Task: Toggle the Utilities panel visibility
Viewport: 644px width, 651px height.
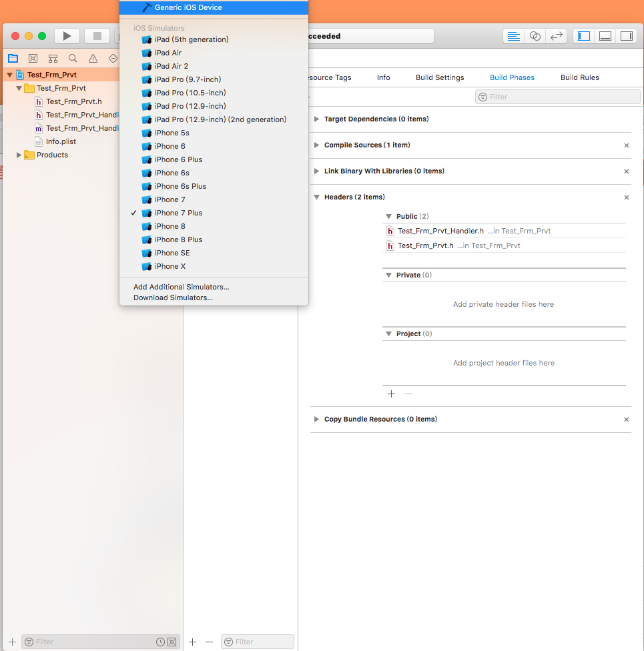Action: click(x=627, y=36)
